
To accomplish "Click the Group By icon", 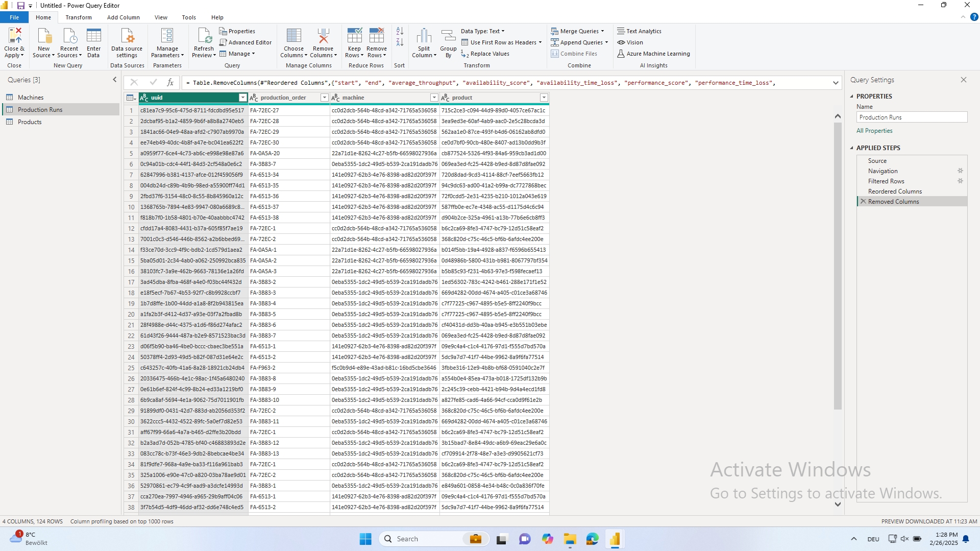I will coord(448,36).
